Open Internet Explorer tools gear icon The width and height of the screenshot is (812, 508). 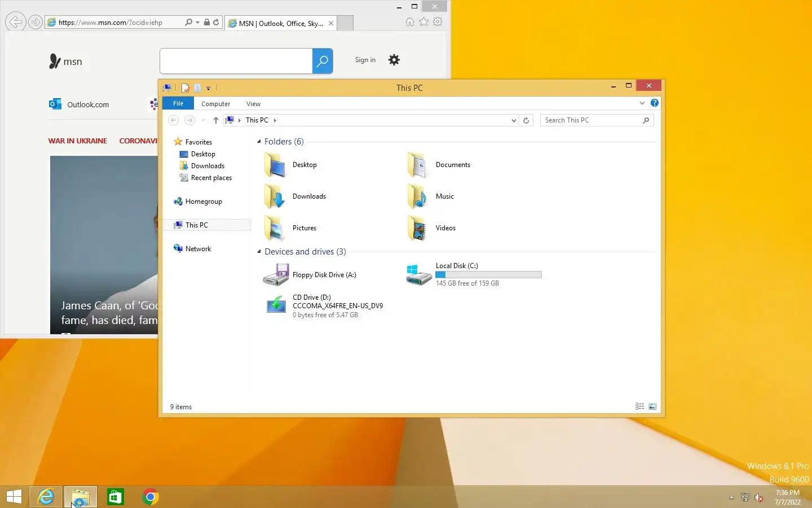(438, 21)
